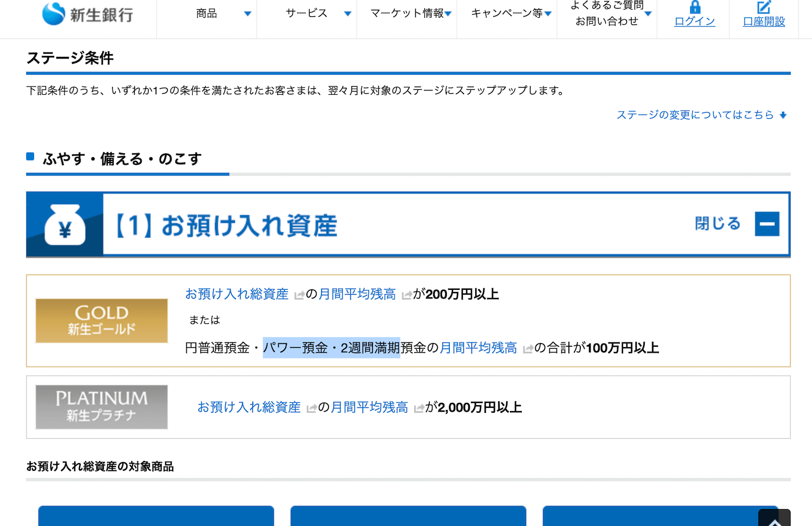Screen dimensions: 812x526
Task: Expand the お問い合わせ dropdown arrow
Action: 648,14
